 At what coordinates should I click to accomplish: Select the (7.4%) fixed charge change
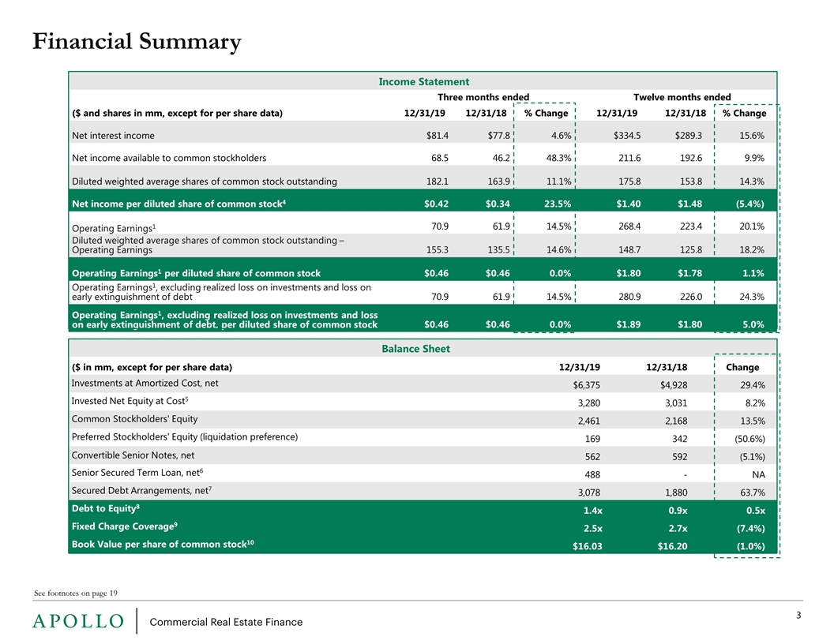(750, 529)
